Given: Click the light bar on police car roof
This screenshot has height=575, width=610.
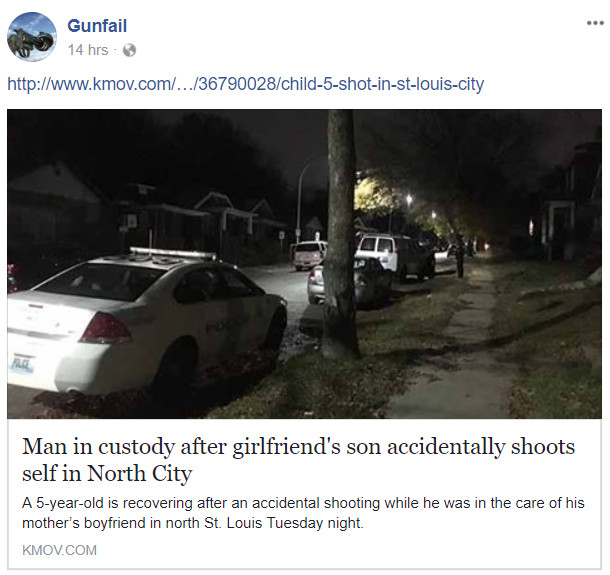Looking at the screenshot, I should point(172,254).
